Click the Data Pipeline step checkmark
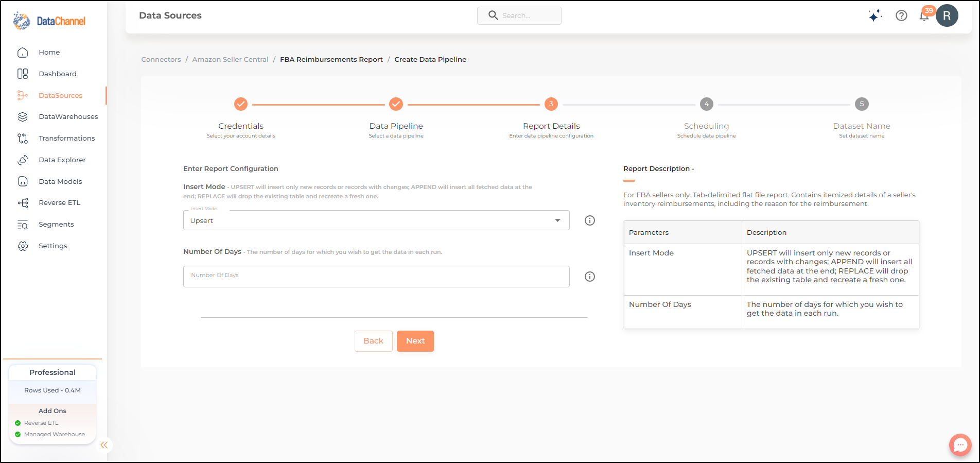 pyautogui.click(x=396, y=104)
